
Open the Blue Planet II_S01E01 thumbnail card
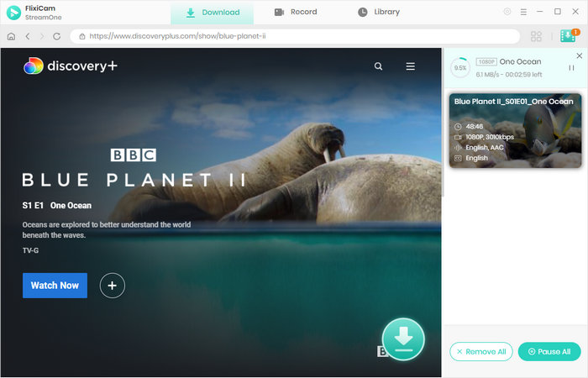[515, 130]
